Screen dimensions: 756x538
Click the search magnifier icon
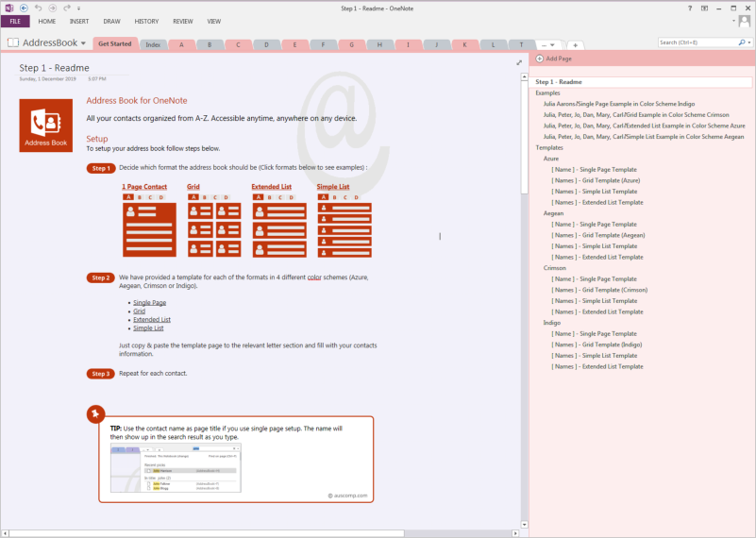point(742,42)
